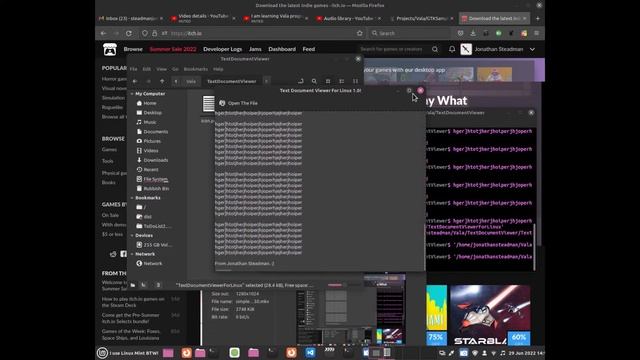This screenshot has width=640, height=360.
Task: Toggle location entry in file manager toolbar
Action: [300, 81]
